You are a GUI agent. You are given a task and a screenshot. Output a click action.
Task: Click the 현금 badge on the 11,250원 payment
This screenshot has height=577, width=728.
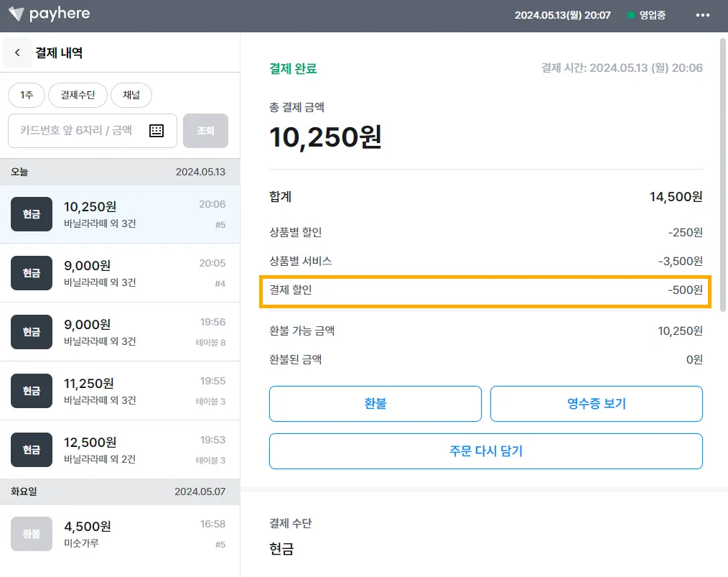[32, 391]
